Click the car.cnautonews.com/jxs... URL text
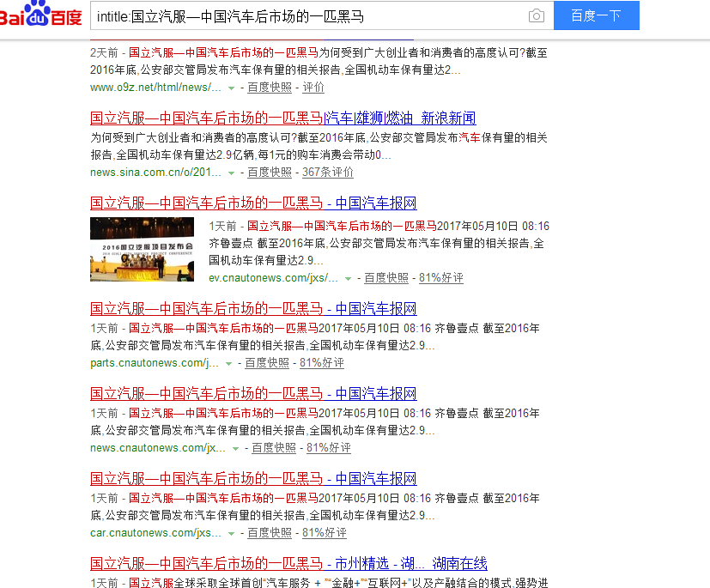The image size is (710, 588). (x=155, y=533)
